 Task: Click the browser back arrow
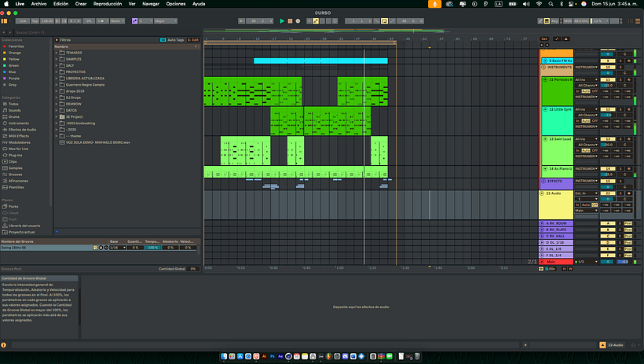pos(4,32)
